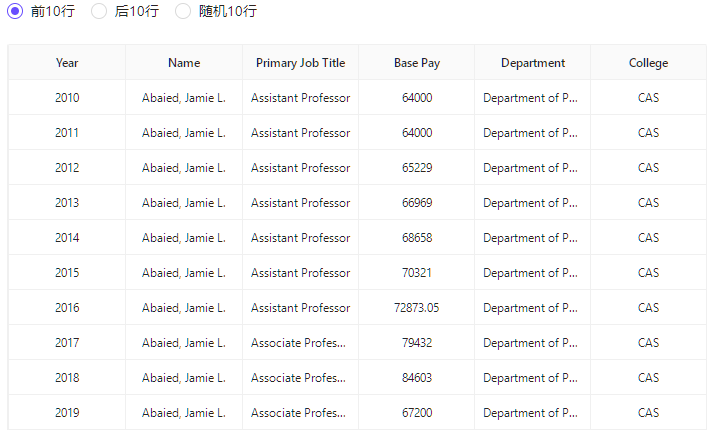713x435 pixels.
Task: Click the base pay value 72873.05
Action: pyautogui.click(x=417, y=308)
